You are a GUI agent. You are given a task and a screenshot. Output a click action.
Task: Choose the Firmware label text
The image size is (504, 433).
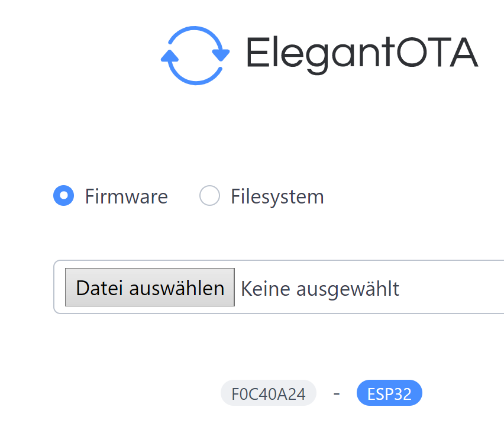(x=127, y=196)
